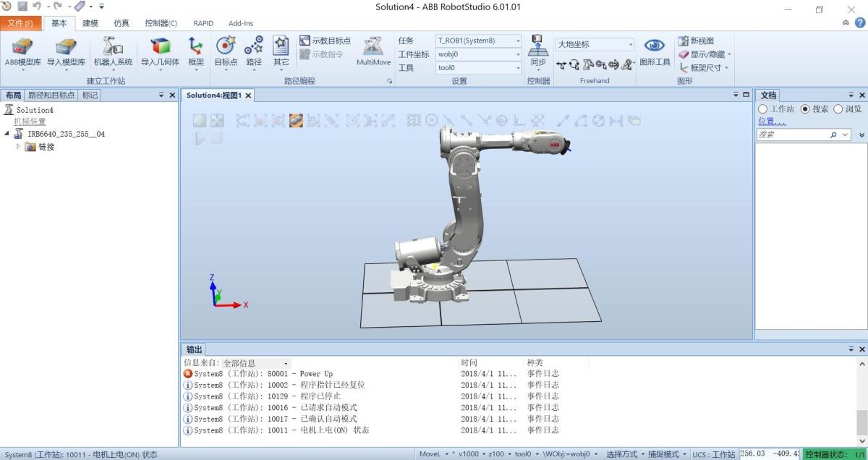Screen dimensions: 868x460
Task: Switch to the 仿真 ribbon tab
Action: coord(122,23)
